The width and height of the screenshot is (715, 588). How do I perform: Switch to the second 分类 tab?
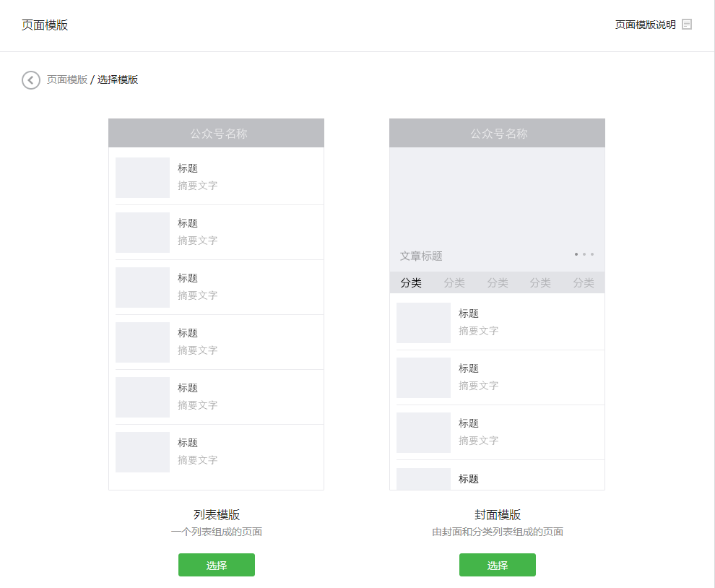coord(454,283)
